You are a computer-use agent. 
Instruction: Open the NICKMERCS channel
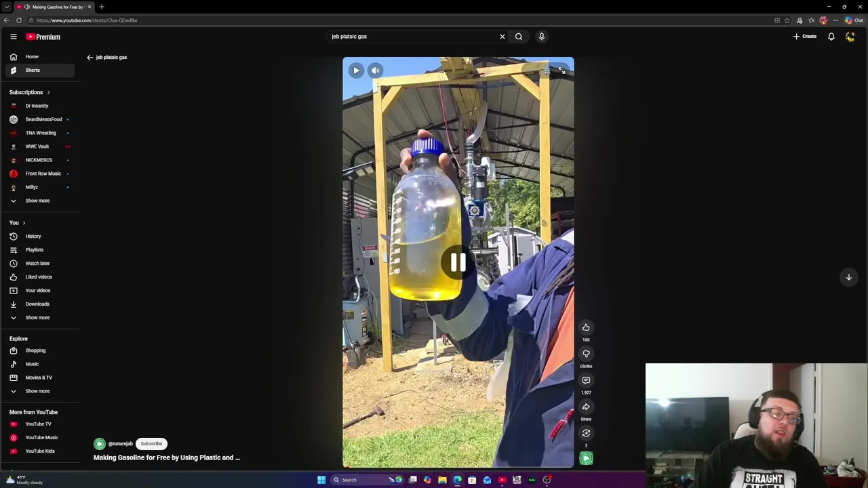(41, 160)
